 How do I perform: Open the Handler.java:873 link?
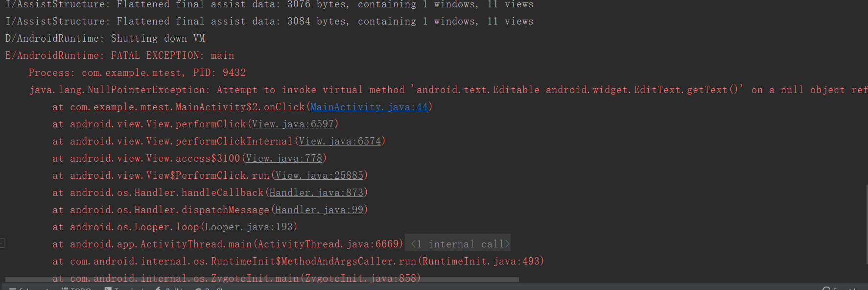pyautogui.click(x=316, y=193)
